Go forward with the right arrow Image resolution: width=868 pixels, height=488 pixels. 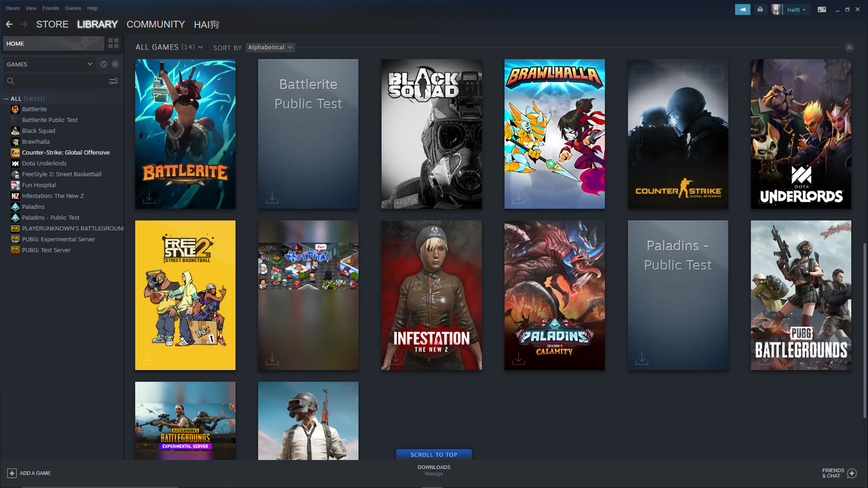click(x=24, y=24)
